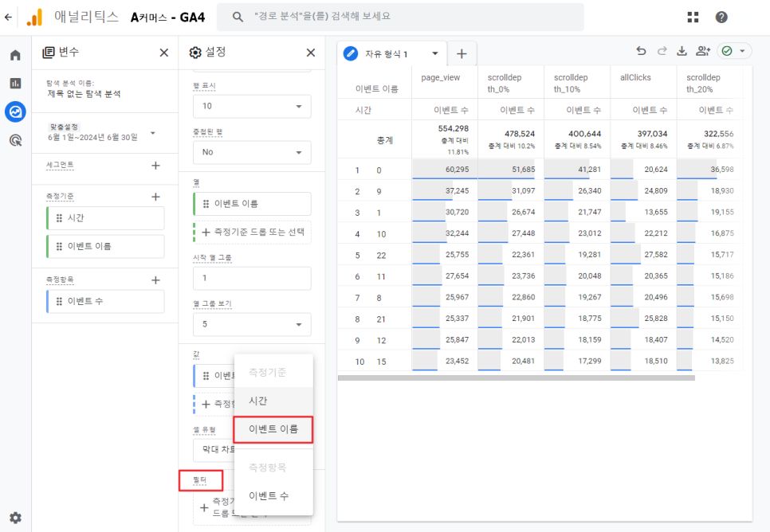Click the 27,582 cell
The width and height of the screenshot is (770, 532).
coord(643,255)
